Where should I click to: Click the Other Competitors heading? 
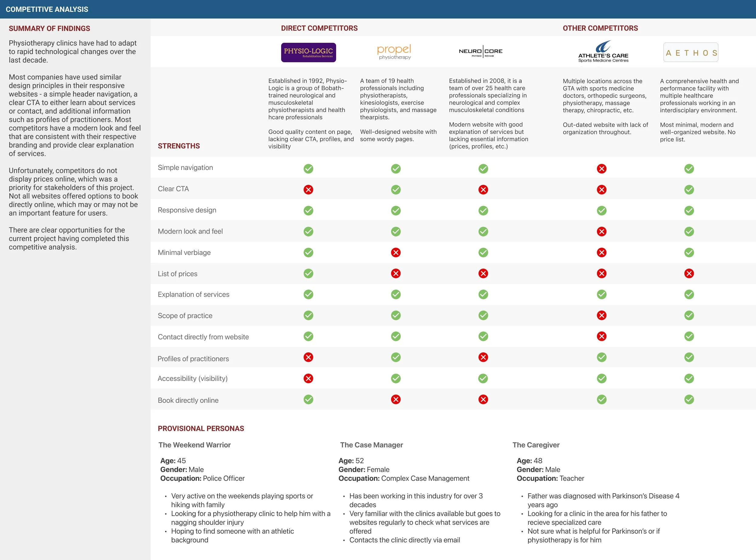click(x=600, y=28)
